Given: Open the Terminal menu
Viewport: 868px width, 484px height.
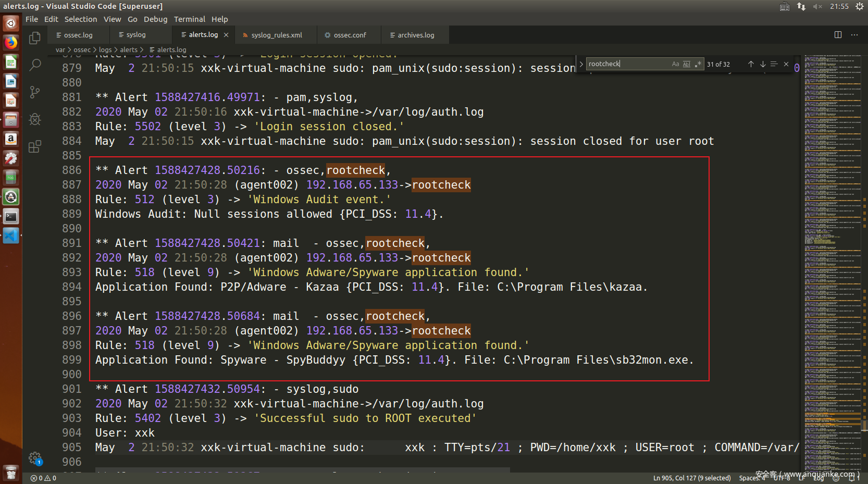Looking at the screenshot, I should [x=189, y=19].
